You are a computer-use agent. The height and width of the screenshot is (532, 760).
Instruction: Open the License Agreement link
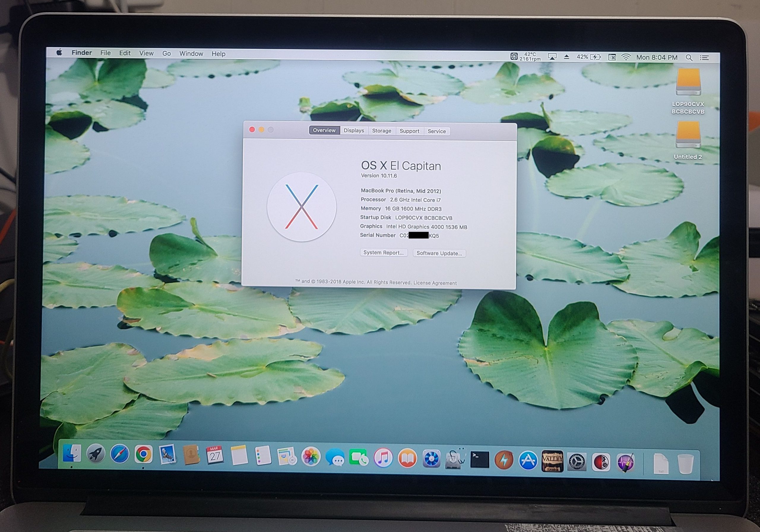tap(435, 283)
